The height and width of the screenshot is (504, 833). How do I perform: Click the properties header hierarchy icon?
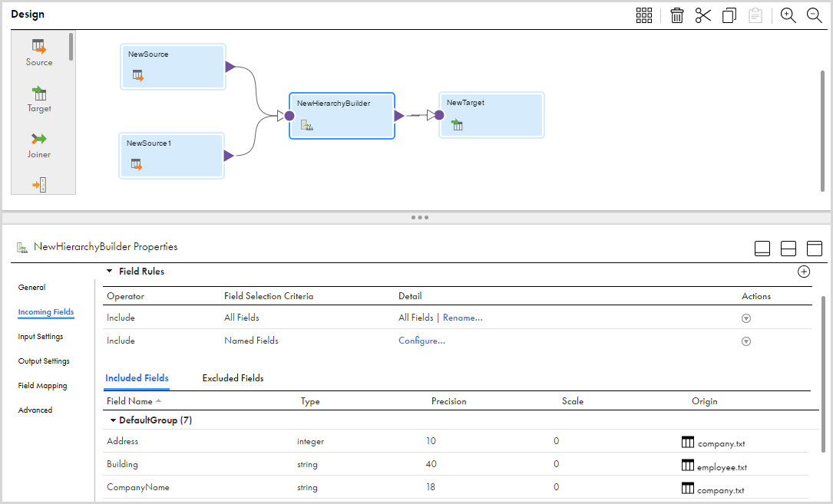(x=21, y=247)
